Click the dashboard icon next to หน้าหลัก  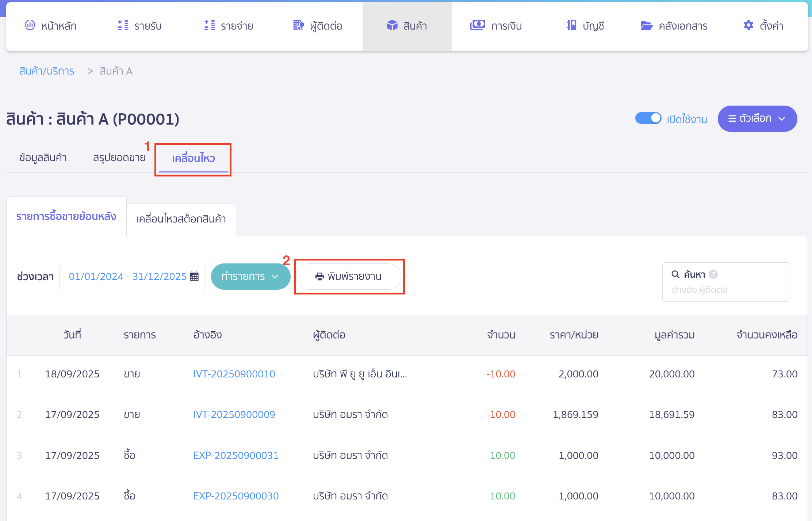point(30,25)
